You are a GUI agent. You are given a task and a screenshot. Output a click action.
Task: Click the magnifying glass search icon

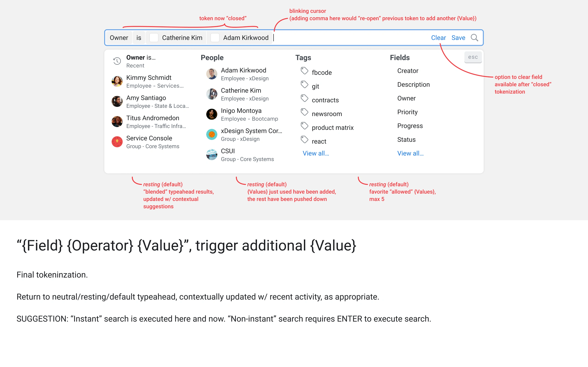pos(474,38)
